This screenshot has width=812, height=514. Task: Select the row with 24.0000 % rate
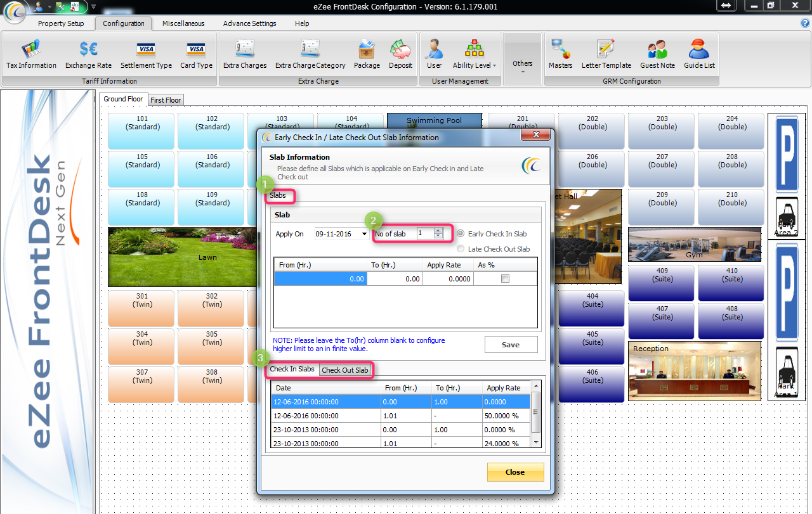[400, 443]
